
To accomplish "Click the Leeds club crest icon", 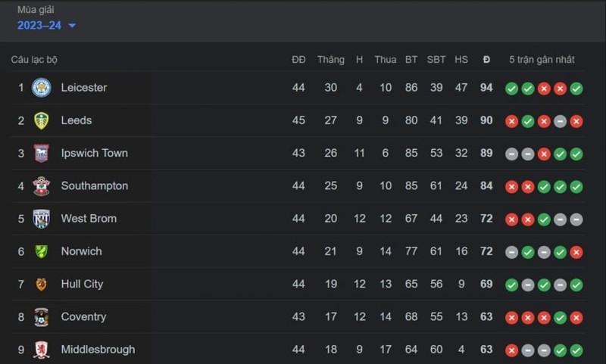I will 42,120.
